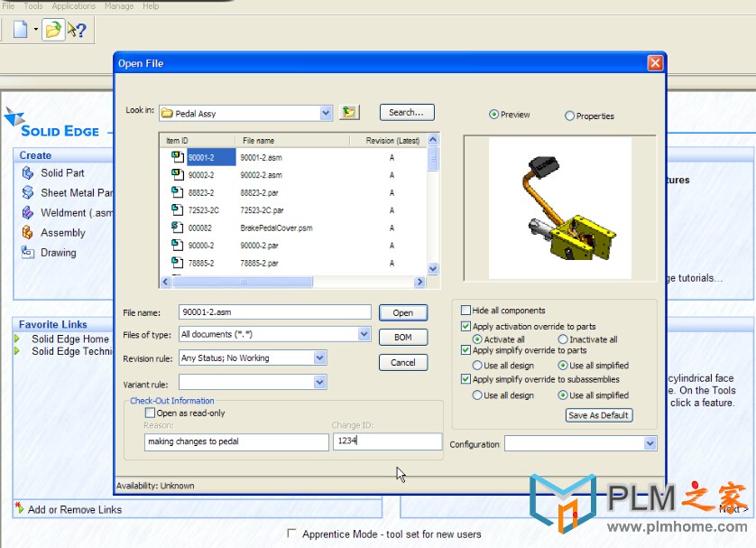Select the Inactivate all option
756x548 pixels.
tap(563, 339)
